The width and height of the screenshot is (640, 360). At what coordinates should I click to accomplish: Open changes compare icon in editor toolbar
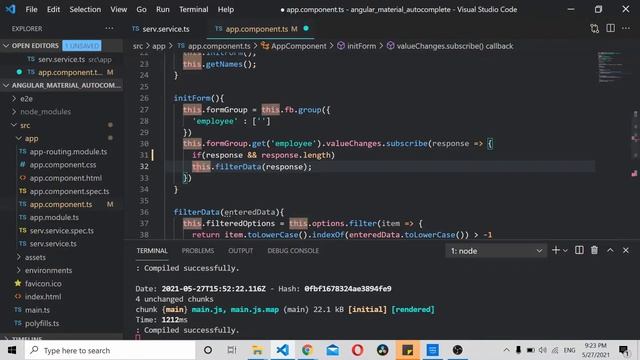pos(594,29)
